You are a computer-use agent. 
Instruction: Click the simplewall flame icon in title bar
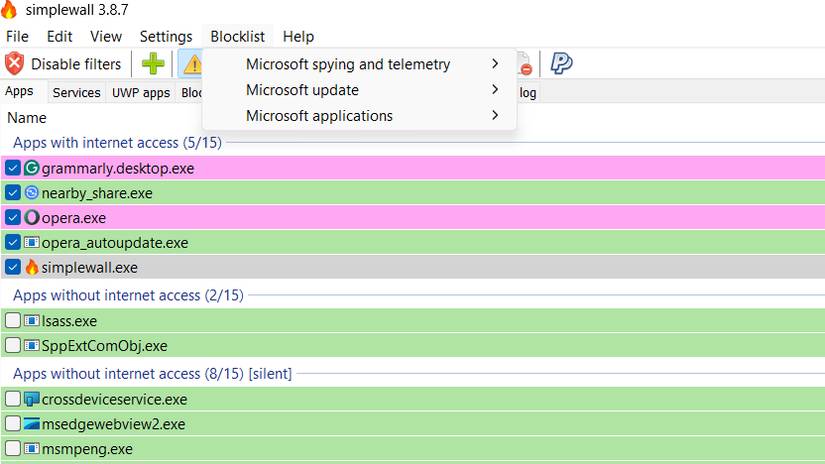(x=9, y=9)
